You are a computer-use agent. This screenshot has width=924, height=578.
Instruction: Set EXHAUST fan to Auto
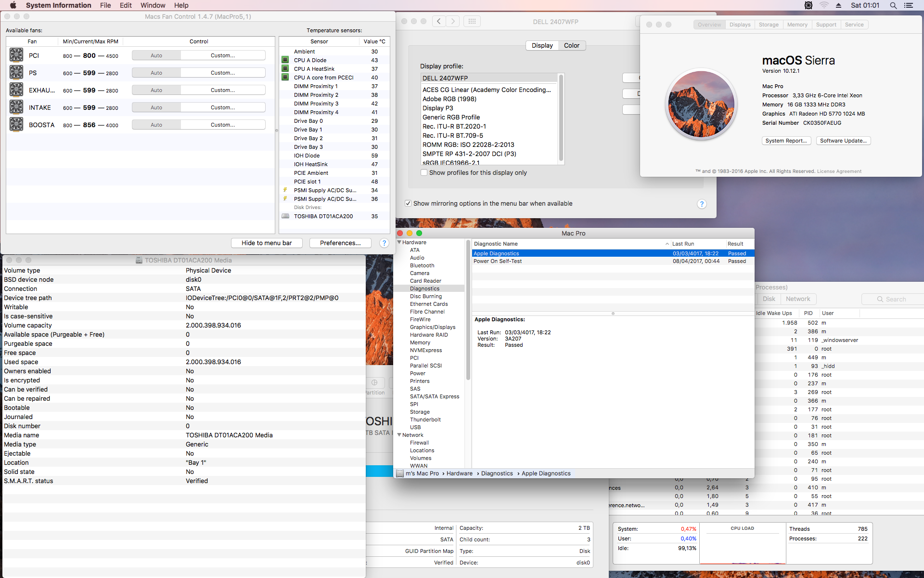click(156, 90)
